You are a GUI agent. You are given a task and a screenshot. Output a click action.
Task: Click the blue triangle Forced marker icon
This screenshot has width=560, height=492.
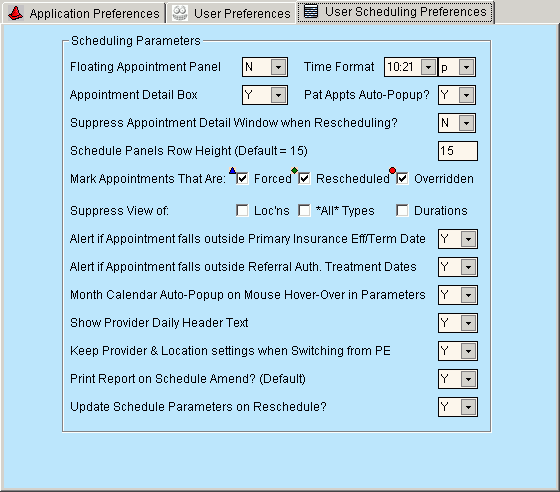tap(232, 170)
